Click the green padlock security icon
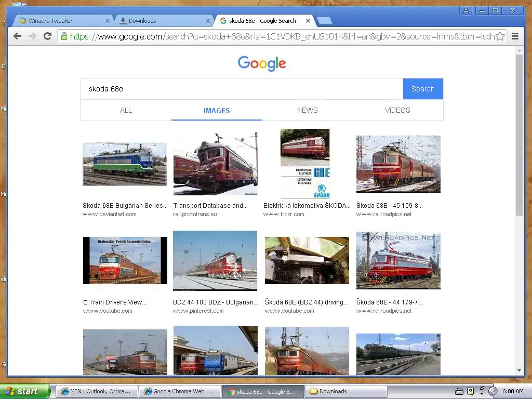The width and height of the screenshot is (532, 399). [64, 36]
